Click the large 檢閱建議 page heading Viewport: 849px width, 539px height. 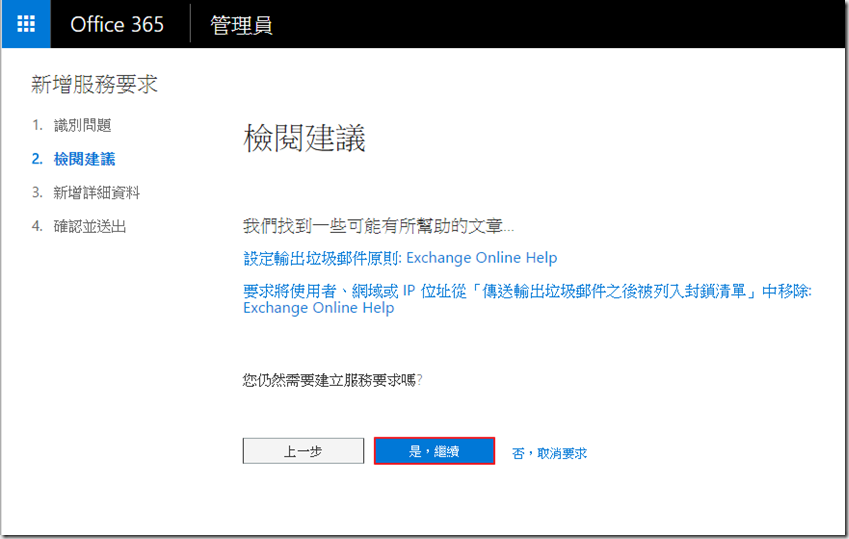(x=304, y=139)
